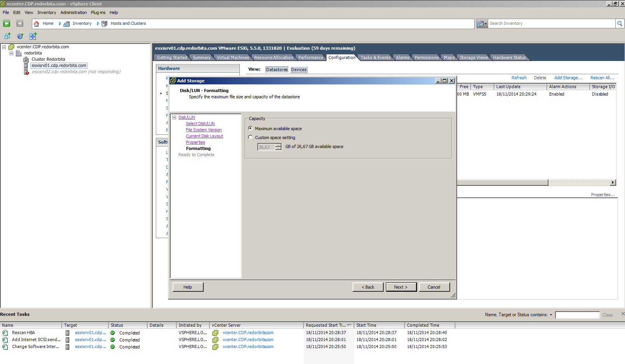The width and height of the screenshot is (625, 364).
Task: Click the New Virtual Machine toolbar icon
Action: [7, 36]
